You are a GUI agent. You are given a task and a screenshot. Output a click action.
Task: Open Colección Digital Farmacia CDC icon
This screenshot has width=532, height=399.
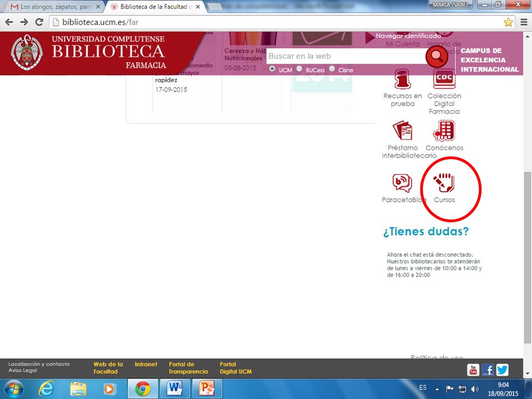pos(444,79)
